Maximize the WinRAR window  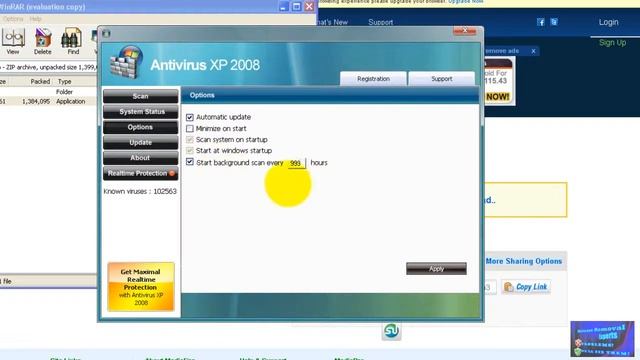click(296, 7)
